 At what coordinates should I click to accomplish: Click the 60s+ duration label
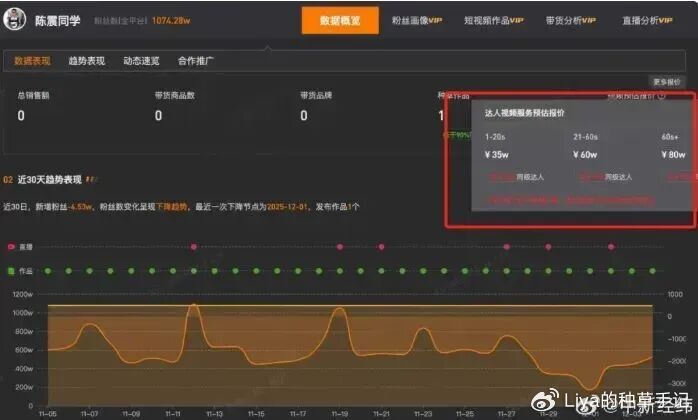670,137
